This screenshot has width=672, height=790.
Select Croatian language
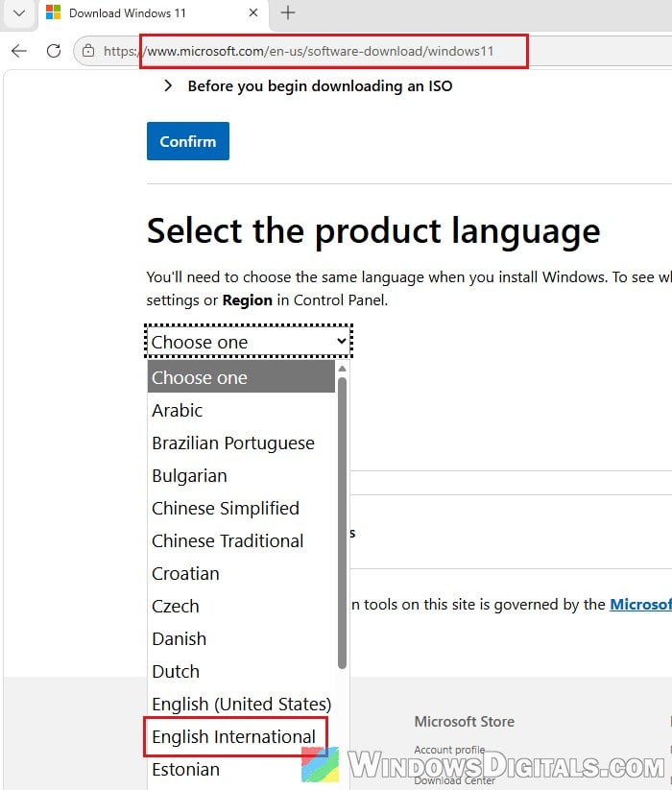coord(241,573)
